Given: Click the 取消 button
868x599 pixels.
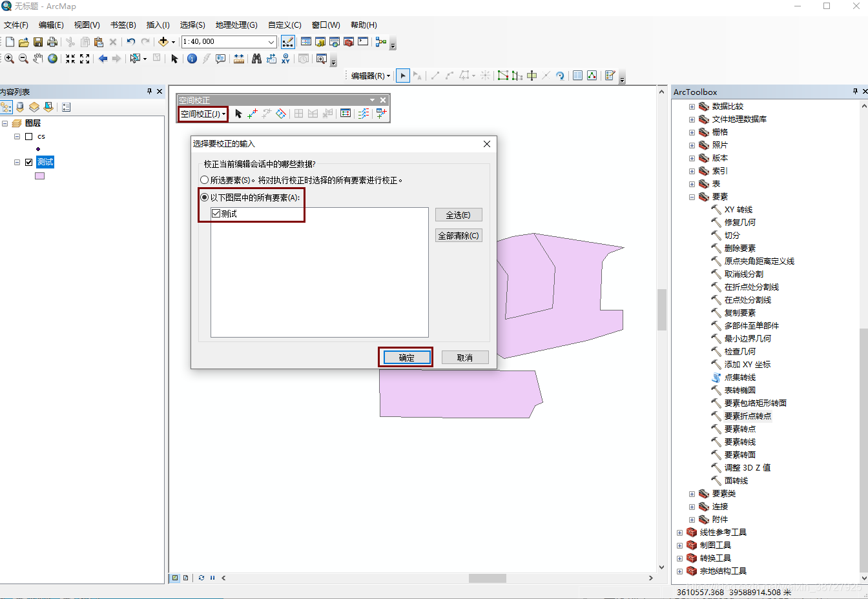Looking at the screenshot, I should pos(465,358).
